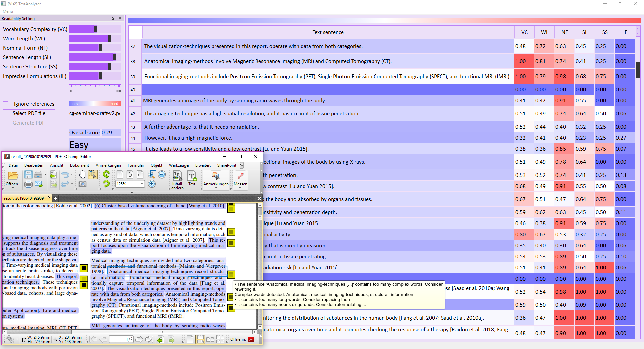The width and height of the screenshot is (644, 349).
Task: Open the Datei menu
Action: tap(13, 165)
